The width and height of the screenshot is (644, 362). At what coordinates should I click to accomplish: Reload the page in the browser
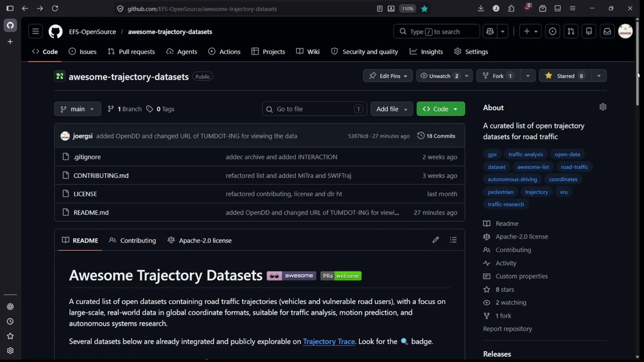pyautogui.click(x=55, y=9)
